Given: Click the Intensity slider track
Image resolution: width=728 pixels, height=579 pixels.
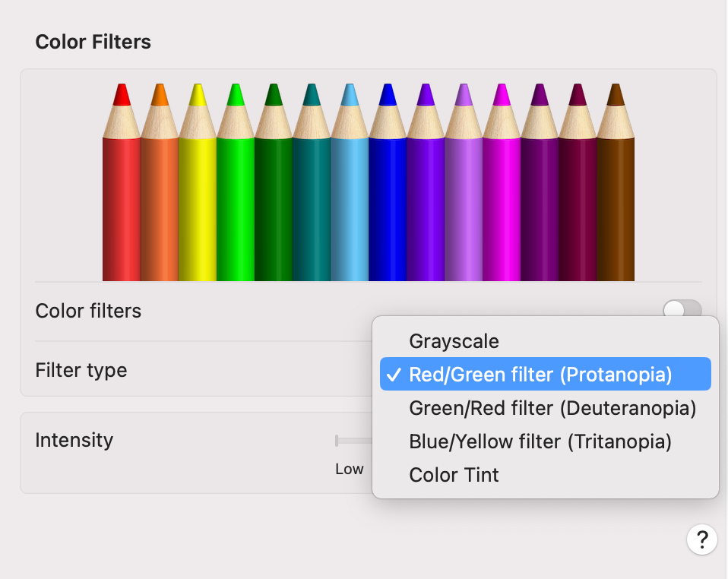Looking at the screenshot, I should [x=354, y=441].
